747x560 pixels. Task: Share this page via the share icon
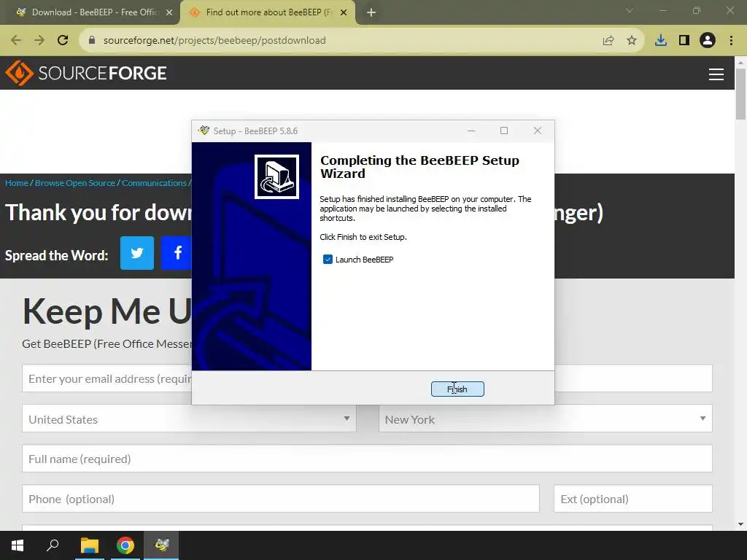click(608, 41)
